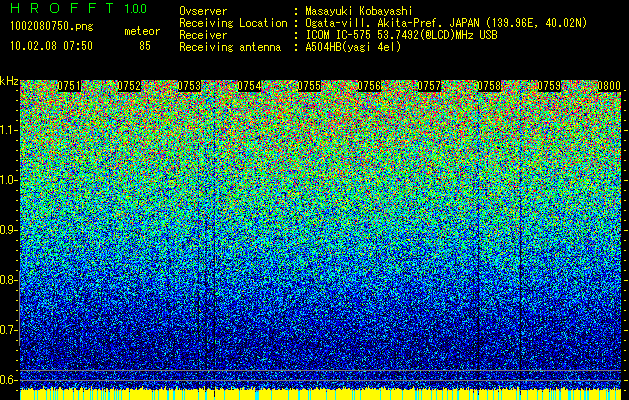This screenshot has height=400, width=629.
Task: Click the 1.0.0 version number
Action: (135, 8)
